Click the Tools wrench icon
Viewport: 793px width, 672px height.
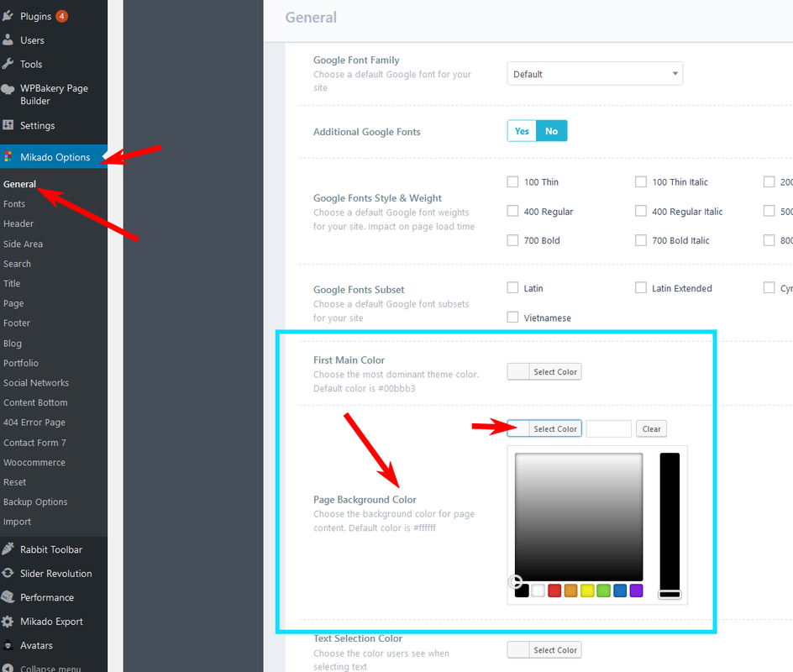(8, 64)
